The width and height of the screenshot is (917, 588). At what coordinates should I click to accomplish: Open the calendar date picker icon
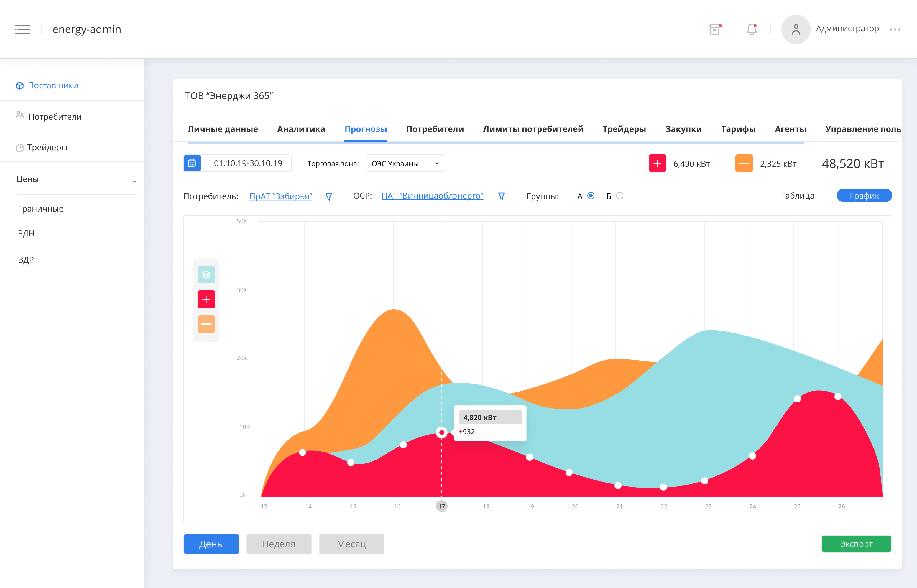(192, 163)
